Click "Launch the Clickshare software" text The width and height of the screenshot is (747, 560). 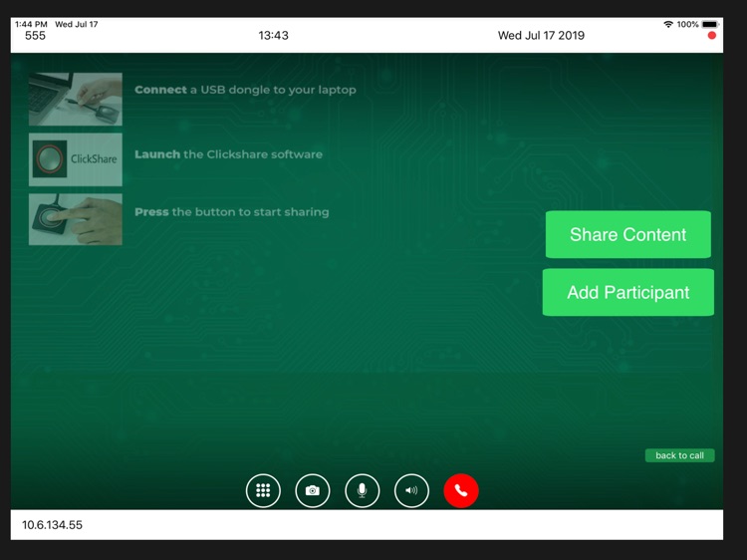[229, 154]
